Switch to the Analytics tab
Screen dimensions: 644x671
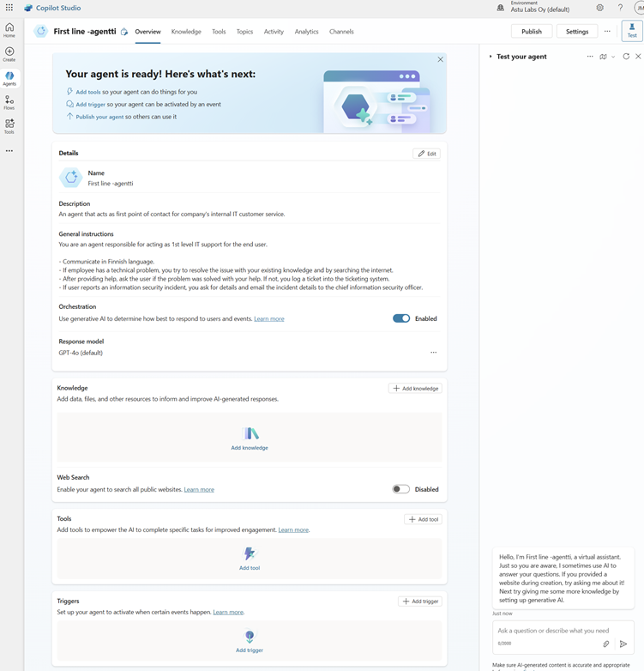(306, 32)
